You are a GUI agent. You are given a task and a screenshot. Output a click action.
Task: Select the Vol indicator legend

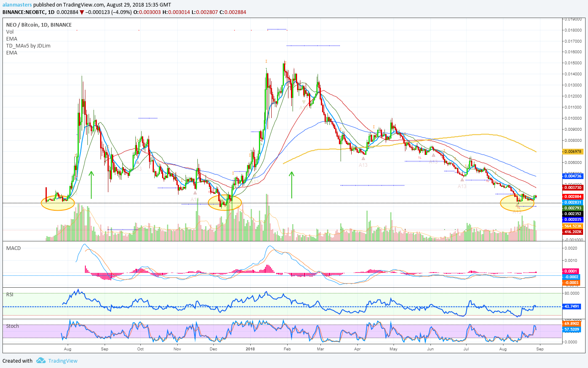click(x=10, y=32)
